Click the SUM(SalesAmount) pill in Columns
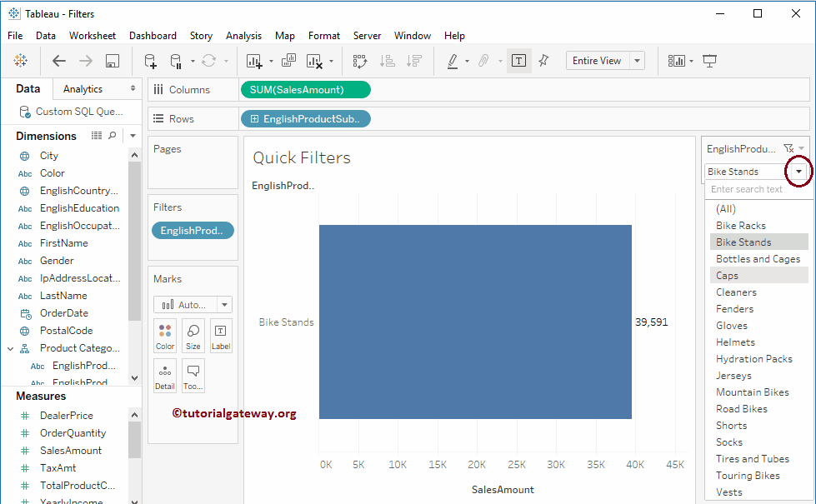The image size is (816, 504). click(x=306, y=90)
